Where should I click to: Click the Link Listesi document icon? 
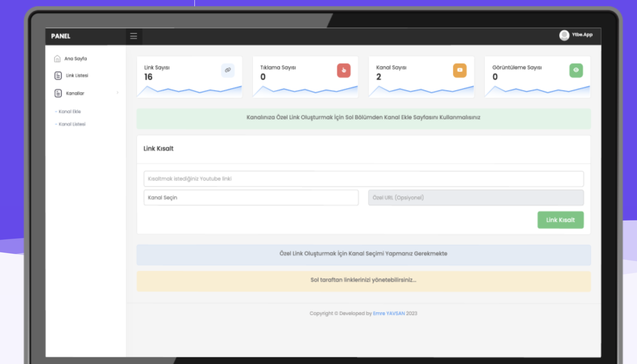coord(58,75)
